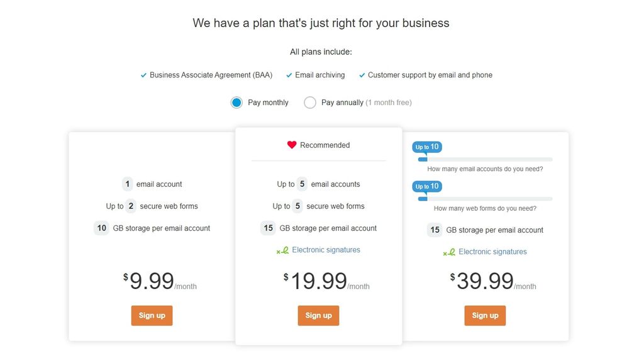Screen dimensions: 644x362
Task: Click the 5 email accounts badge on middle plan
Action: click(301, 184)
